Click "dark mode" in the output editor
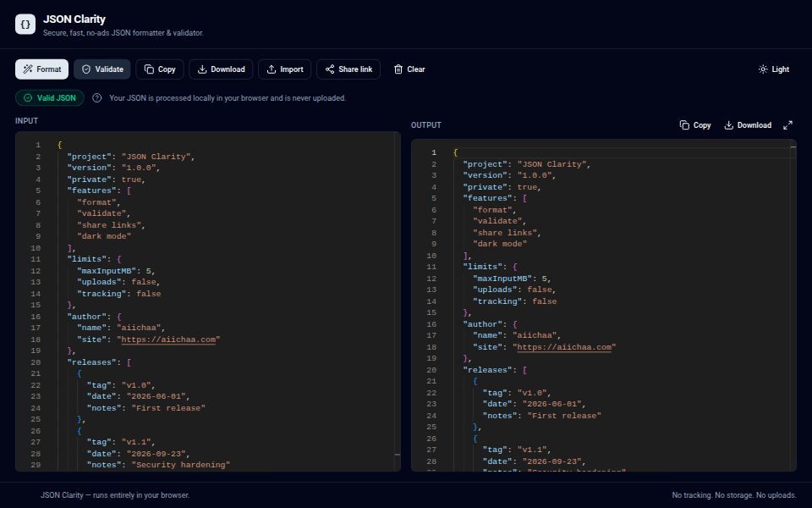 (x=500, y=244)
